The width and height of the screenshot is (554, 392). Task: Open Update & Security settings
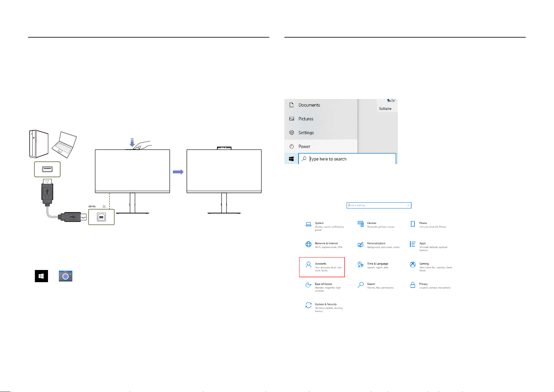coord(324,307)
